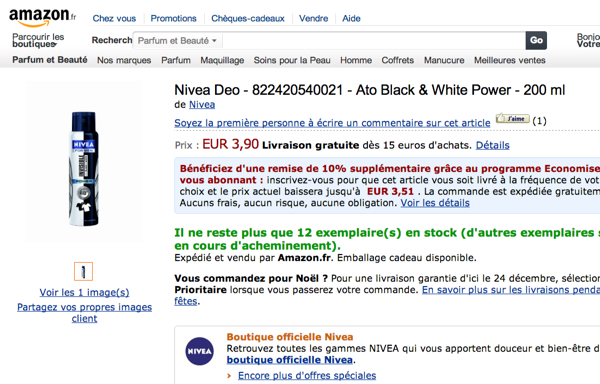Screen dimensions: 600x384
Task: Open the holiday delivery information link
Action: coord(511,290)
